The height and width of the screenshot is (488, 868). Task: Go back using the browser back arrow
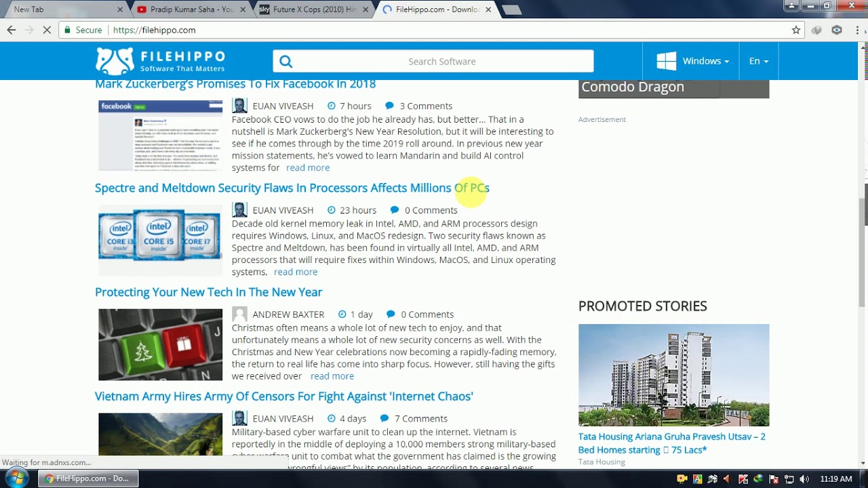coord(11,30)
